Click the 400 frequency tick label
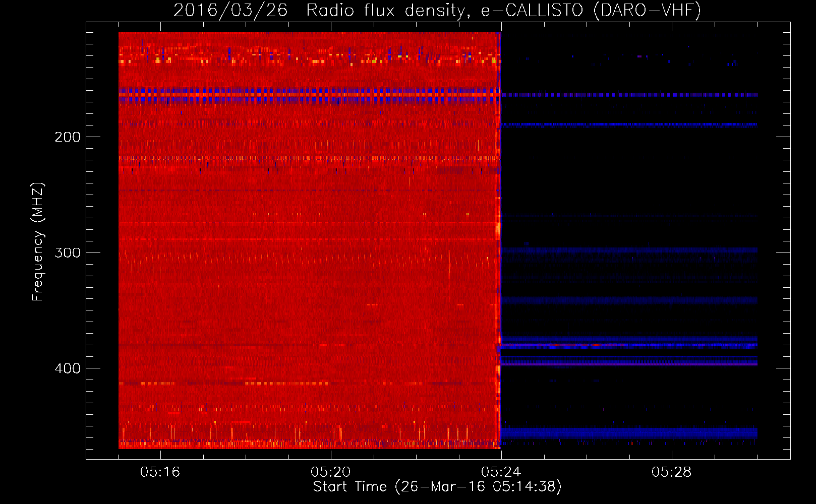816x504 pixels. [68, 368]
